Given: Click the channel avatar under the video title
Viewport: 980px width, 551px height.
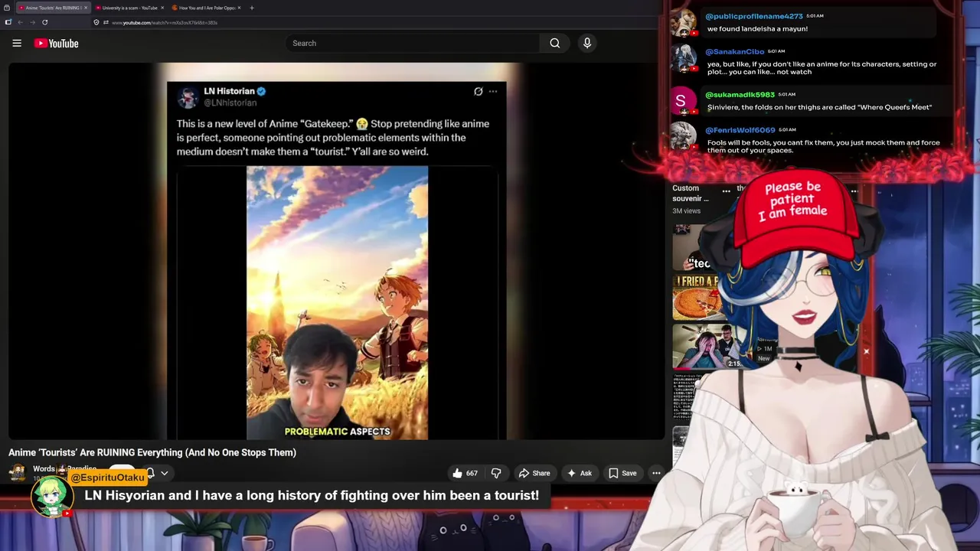Looking at the screenshot, I should [18, 472].
